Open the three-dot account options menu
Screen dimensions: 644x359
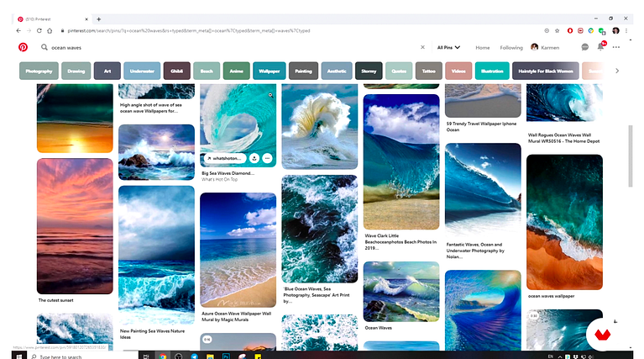click(x=616, y=47)
